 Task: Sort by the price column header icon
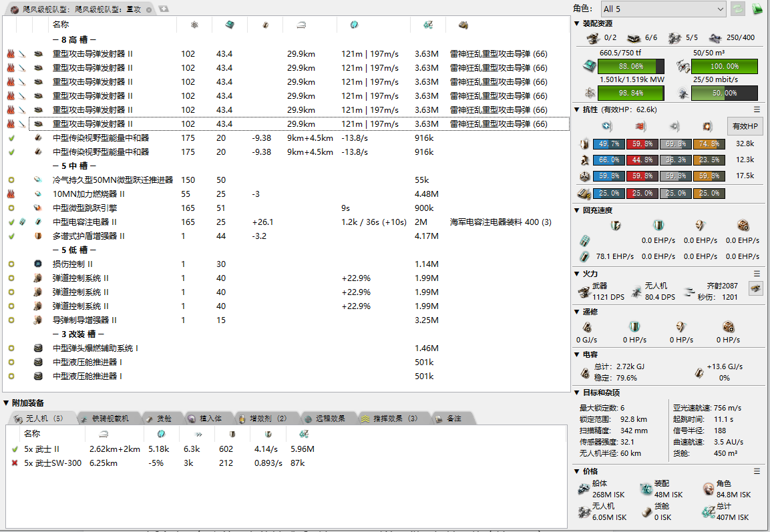429,25
